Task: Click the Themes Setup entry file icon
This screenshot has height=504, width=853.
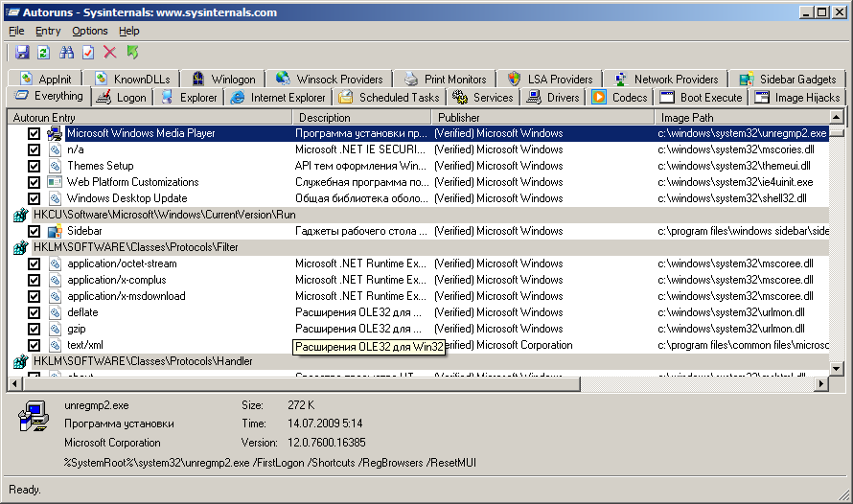Action: [55, 166]
